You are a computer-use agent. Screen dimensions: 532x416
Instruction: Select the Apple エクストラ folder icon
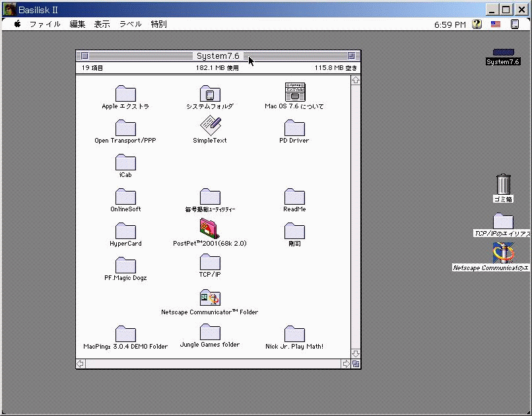[x=125, y=93]
